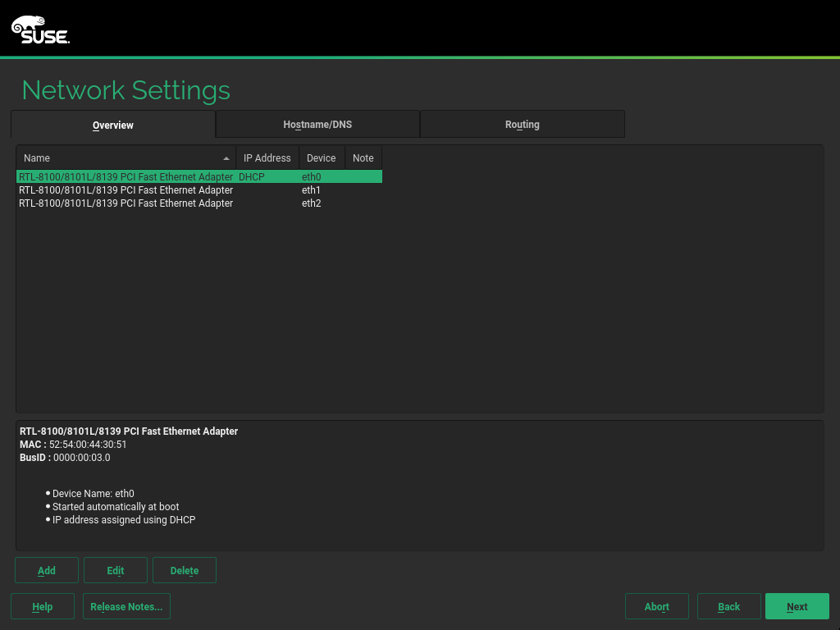Image resolution: width=840 pixels, height=630 pixels.
Task: Proceed with the Next button
Action: 797,607
